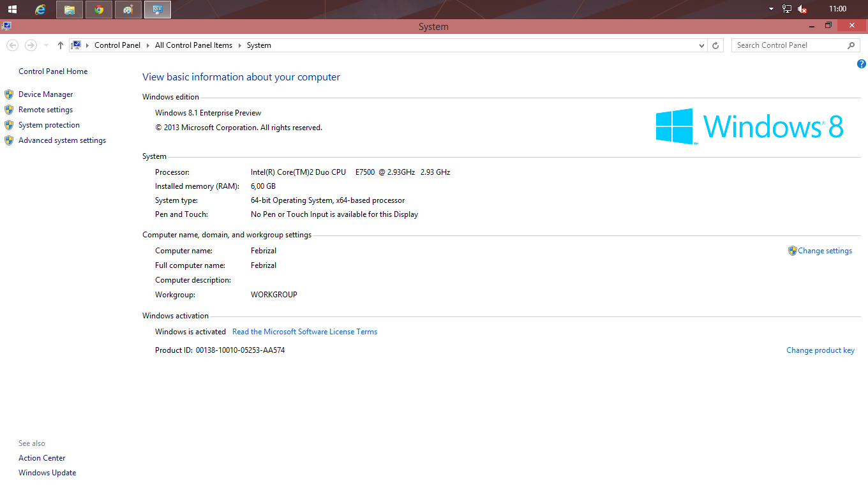Viewport: 868px width, 490px height.
Task: Go to Control Panel Home
Action: (x=53, y=71)
